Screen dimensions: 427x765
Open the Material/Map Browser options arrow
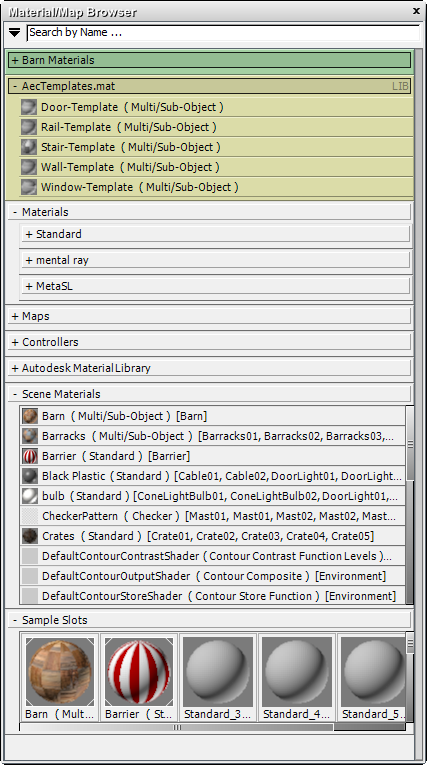point(15,33)
